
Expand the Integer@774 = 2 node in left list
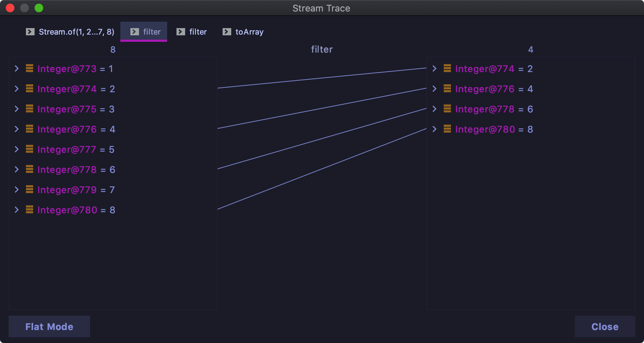click(x=17, y=89)
